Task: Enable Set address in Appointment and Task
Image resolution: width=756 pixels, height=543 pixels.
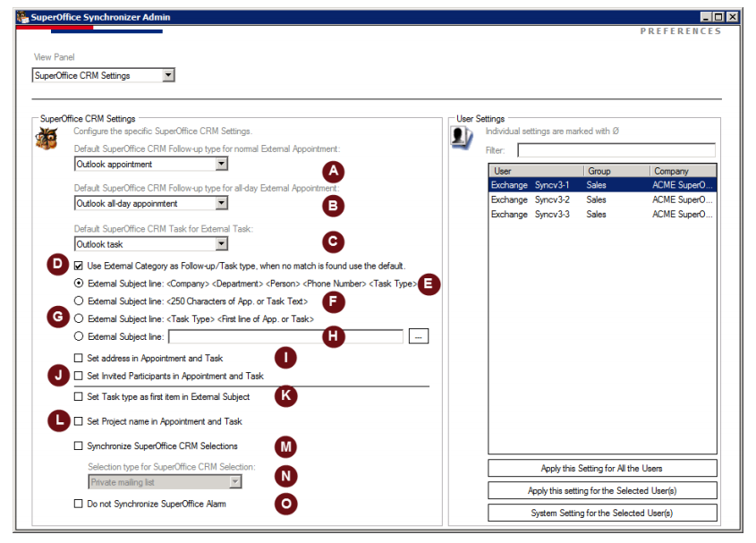Action: click(x=78, y=358)
